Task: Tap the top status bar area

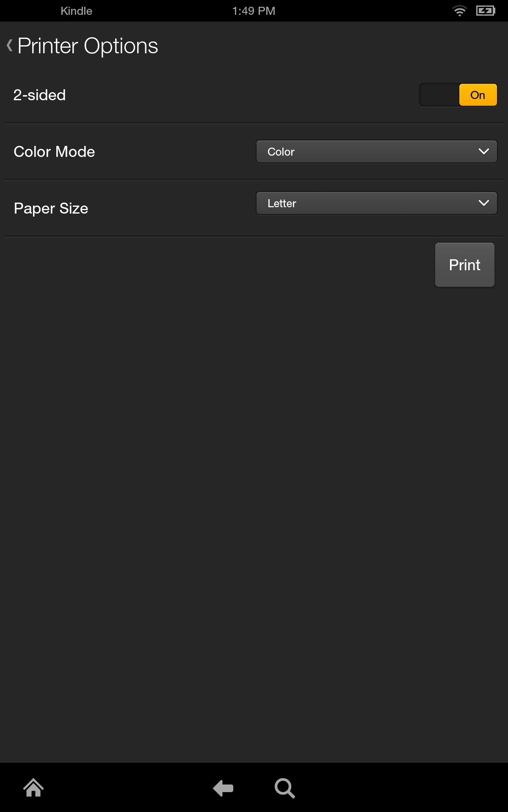Action: [254, 11]
